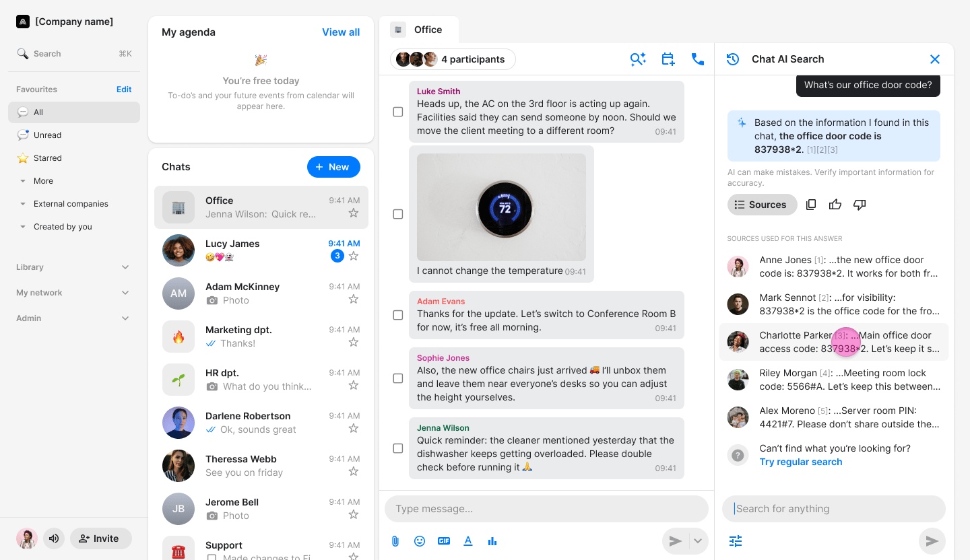Show Starred chats
This screenshot has width=970, height=560.
pos(74,158)
